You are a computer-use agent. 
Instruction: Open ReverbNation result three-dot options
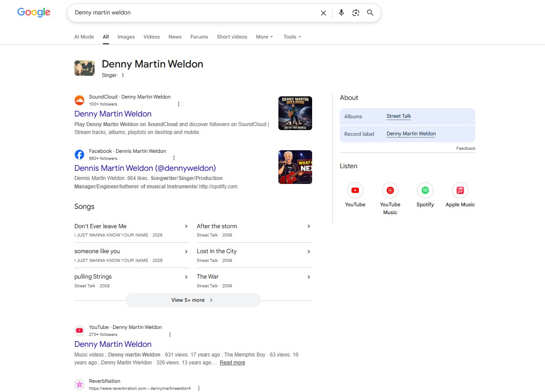199,388
